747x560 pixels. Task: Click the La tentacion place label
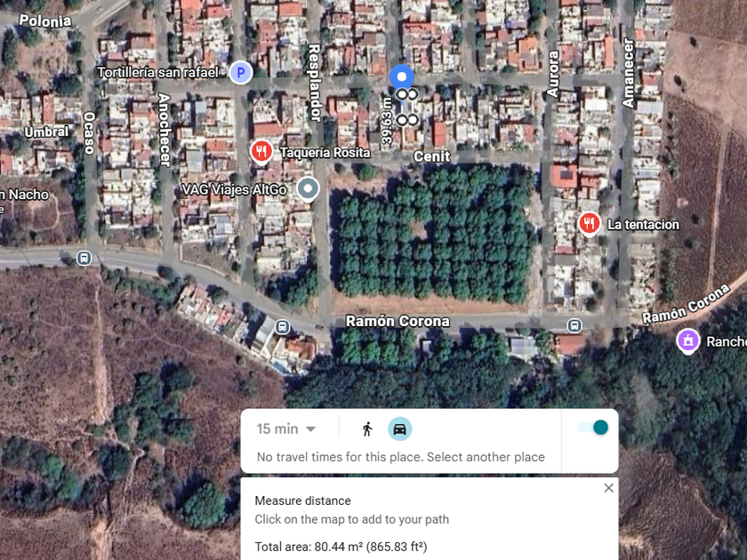point(643,225)
